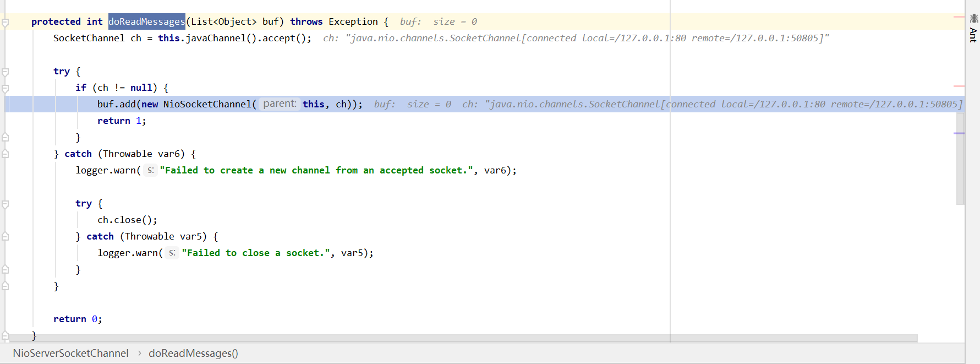Collapse the catch Throwable var5 fold marker

click(5, 237)
